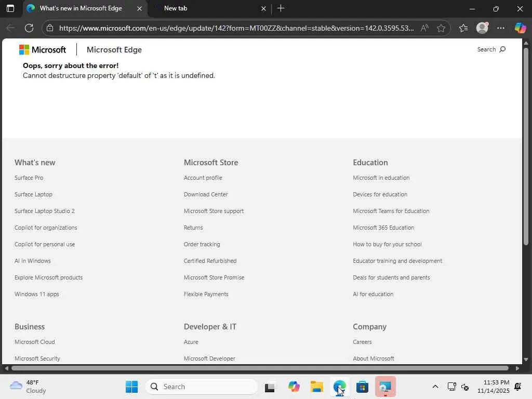
Task: Open Surface Laptop Studio 2 link
Action: point(45,211)
